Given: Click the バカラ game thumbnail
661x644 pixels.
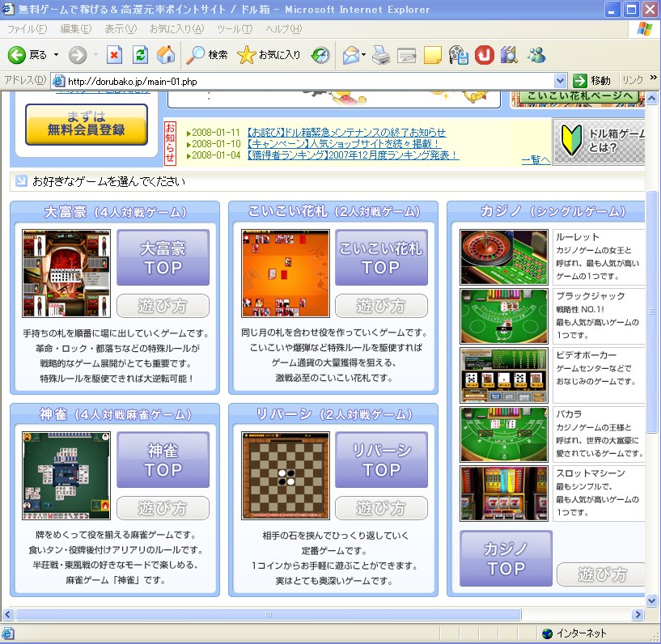Looking at the screenshot, I should point(504,434).
